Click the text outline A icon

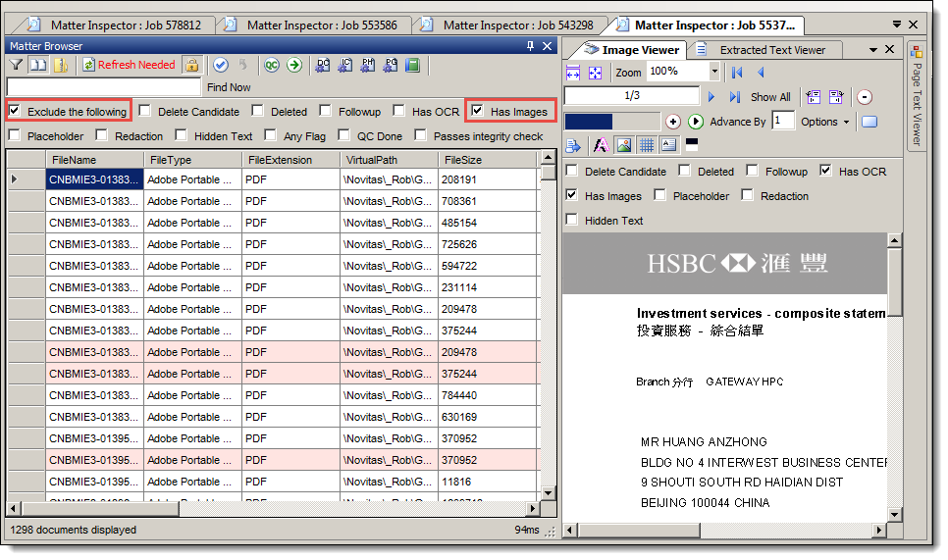tap(601, 145)
